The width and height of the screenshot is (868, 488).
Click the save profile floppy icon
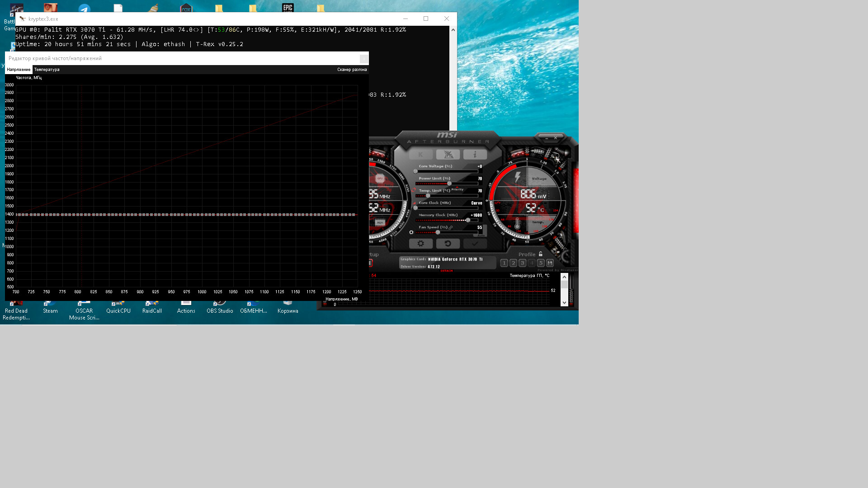pos(550,263)
